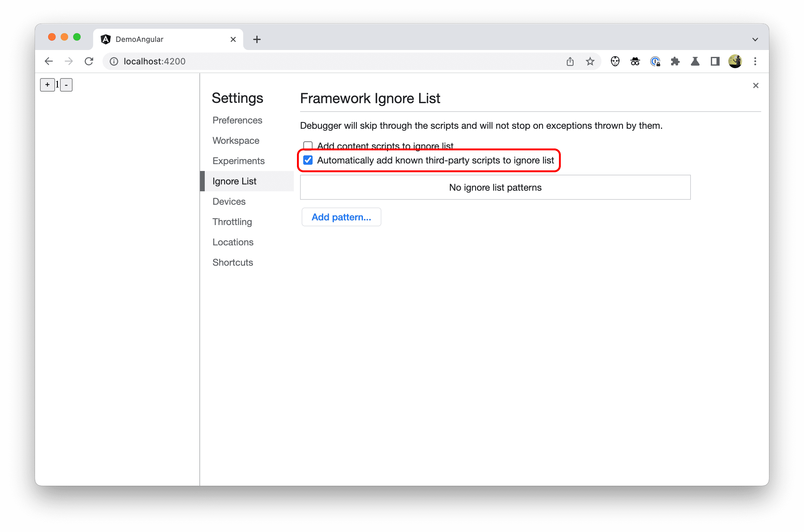The width and height of the screenshot is (804, 532).
Task: Click the extensions puzzle icon in toolbar
Action: pos(677,61)
